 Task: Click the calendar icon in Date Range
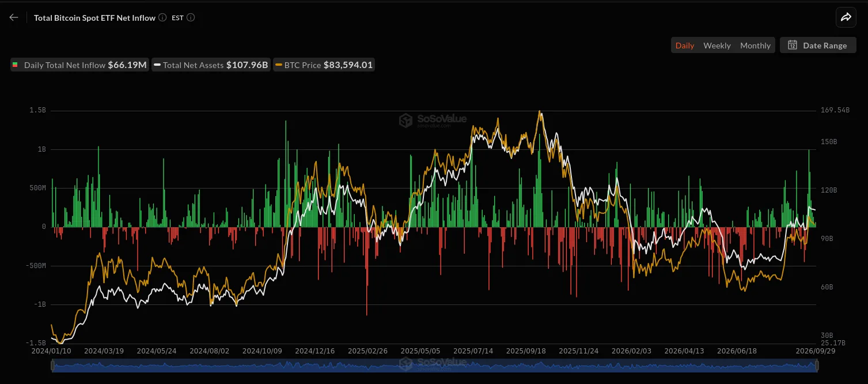pos(793,45)
